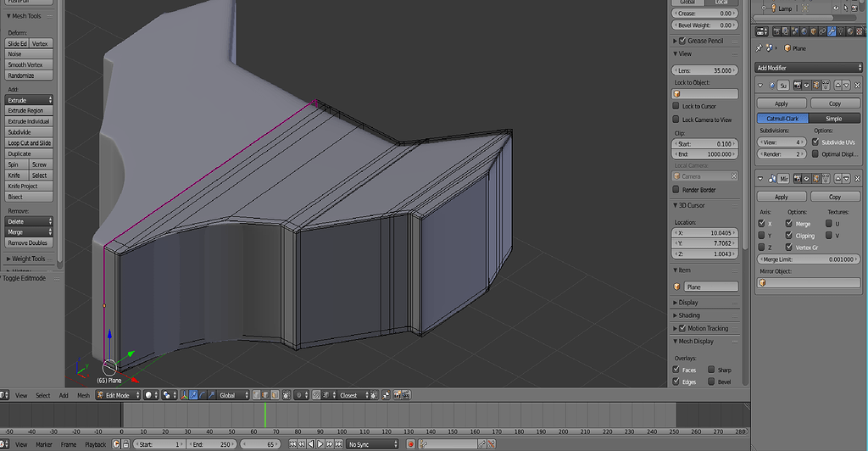868x451 pixels.
Task: Open the Material sphere tab
Action: point(850,31)
